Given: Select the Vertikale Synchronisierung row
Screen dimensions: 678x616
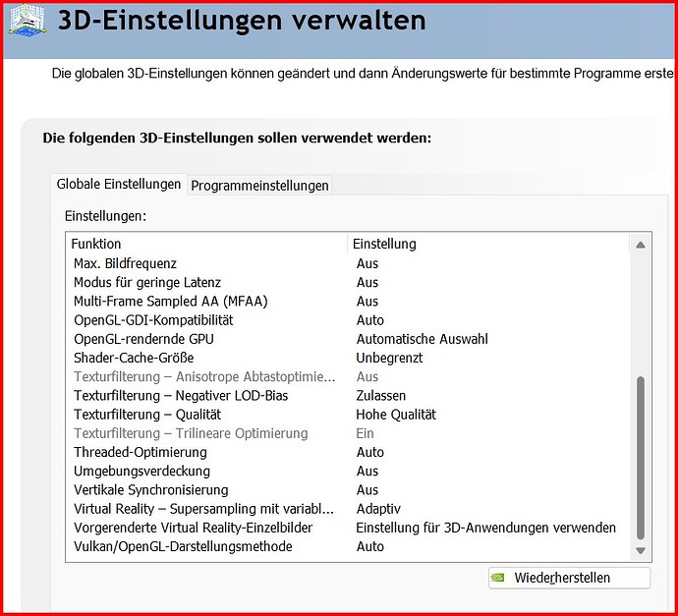Looking at the screenshot, I should click(x=349, y=490).
